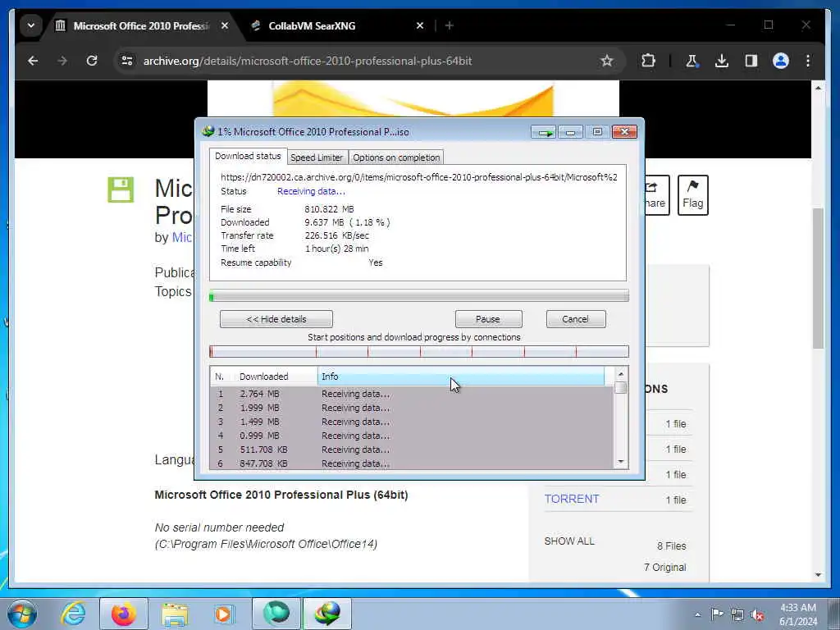
Task: Select connection row 4 with 0.999 MB
Action: [412, 436]
